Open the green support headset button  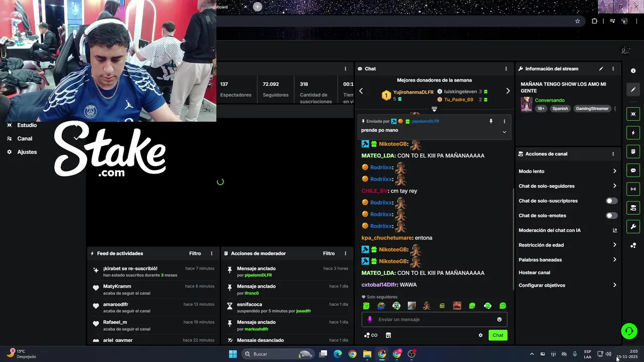pos(628,331)
